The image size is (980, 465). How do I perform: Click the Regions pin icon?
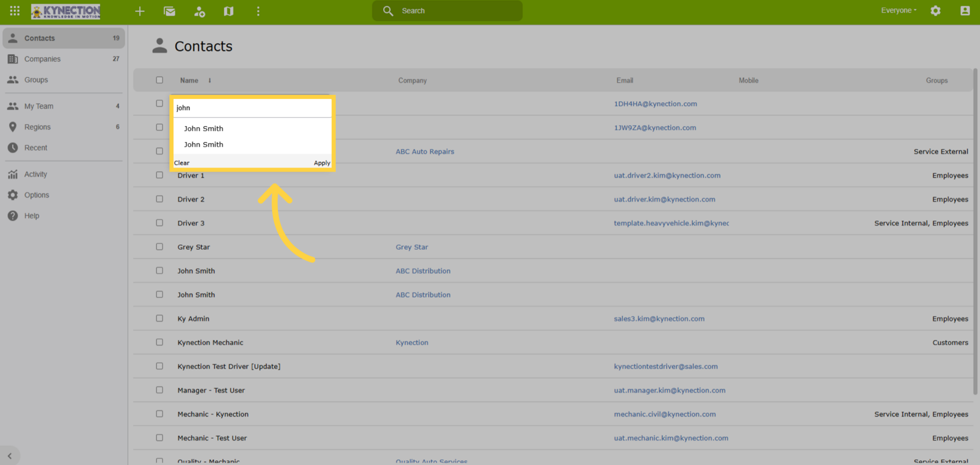(13, 127)
